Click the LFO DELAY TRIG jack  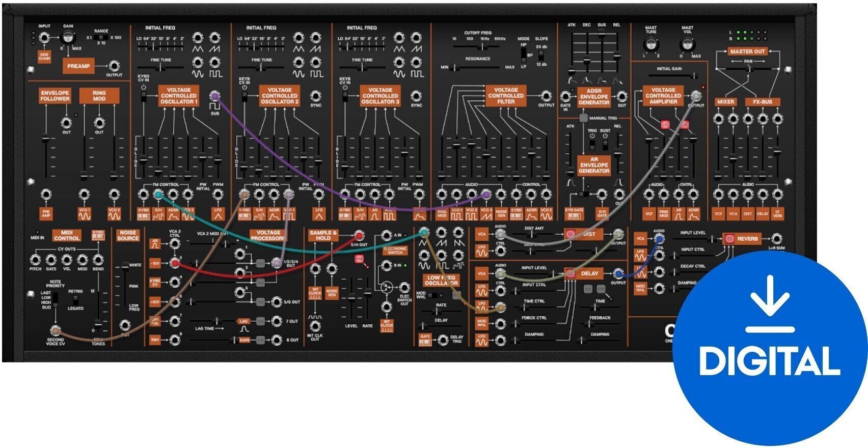[443, 340]
